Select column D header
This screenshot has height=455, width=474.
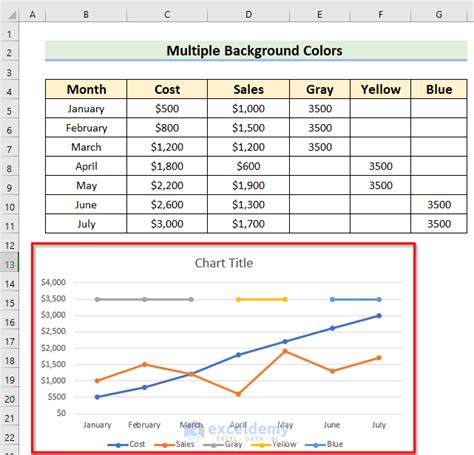[248, 15]
